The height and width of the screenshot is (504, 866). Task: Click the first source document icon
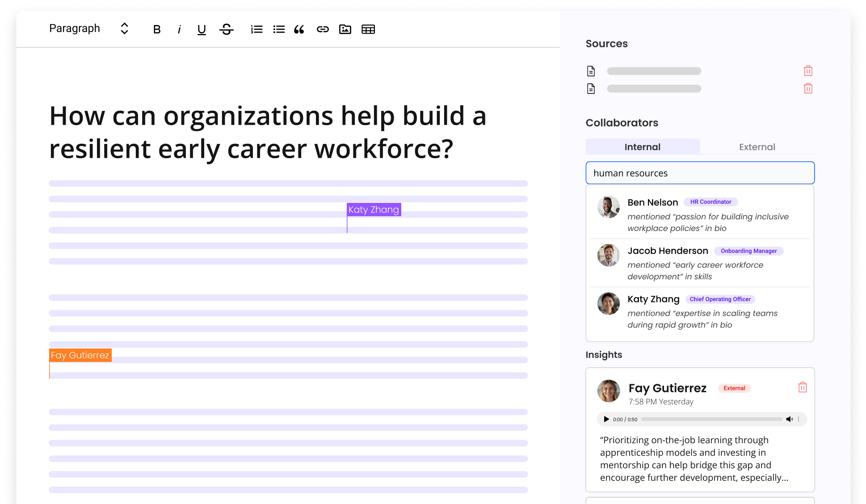click(x=591, y=71)
